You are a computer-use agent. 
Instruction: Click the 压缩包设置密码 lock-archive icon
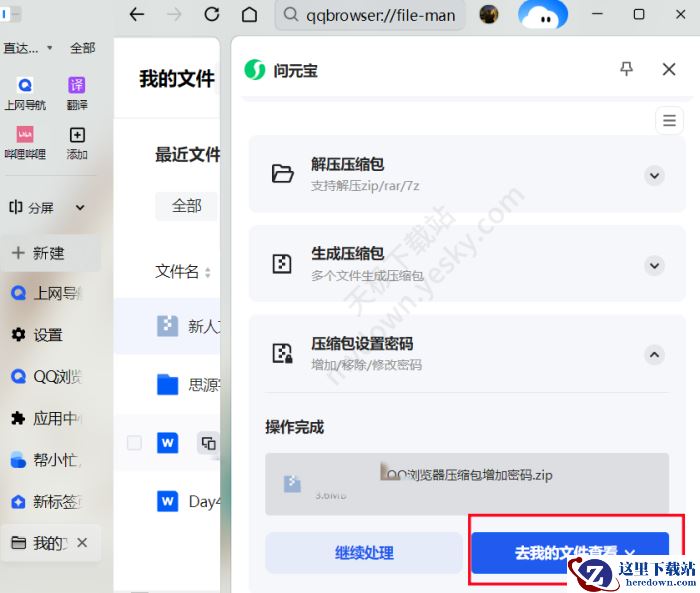coord(282,353)
